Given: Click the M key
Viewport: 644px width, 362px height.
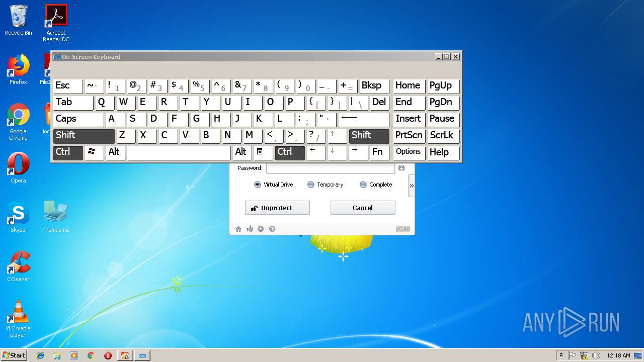Looking at the screenshot, I should tap(253, 136).
